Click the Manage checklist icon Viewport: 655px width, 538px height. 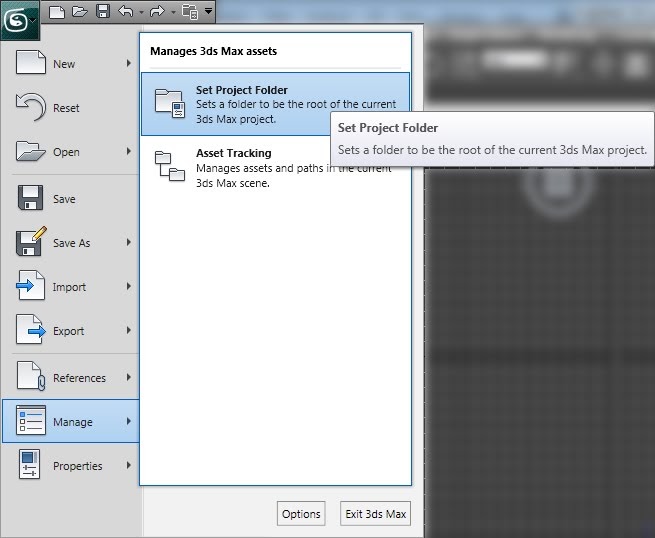[31, 420]
